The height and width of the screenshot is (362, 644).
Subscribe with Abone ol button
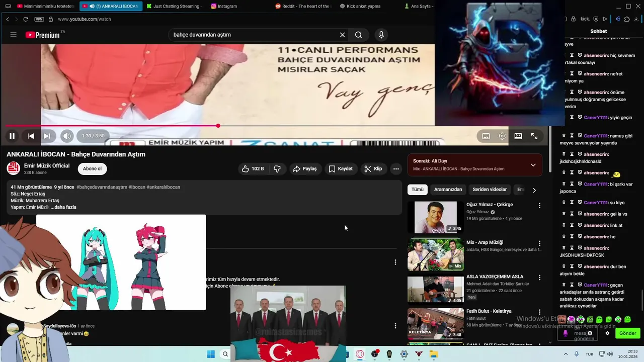(x=92, y=169)
